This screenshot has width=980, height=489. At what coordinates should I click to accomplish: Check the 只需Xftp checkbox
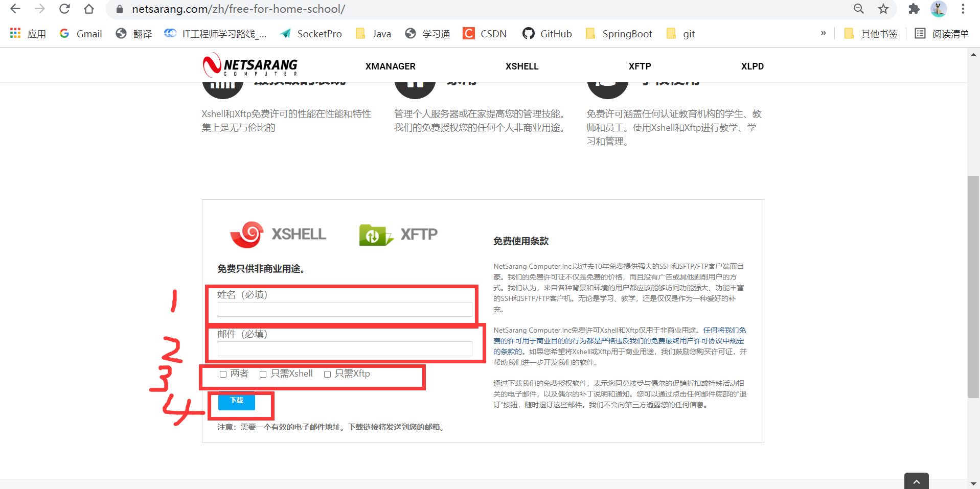(327, 374)
